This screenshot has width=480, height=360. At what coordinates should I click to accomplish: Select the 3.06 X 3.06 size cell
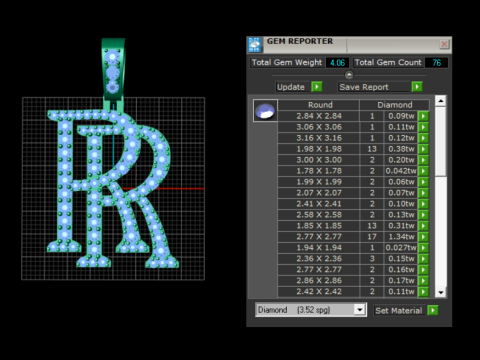click(x=319, y=127)
